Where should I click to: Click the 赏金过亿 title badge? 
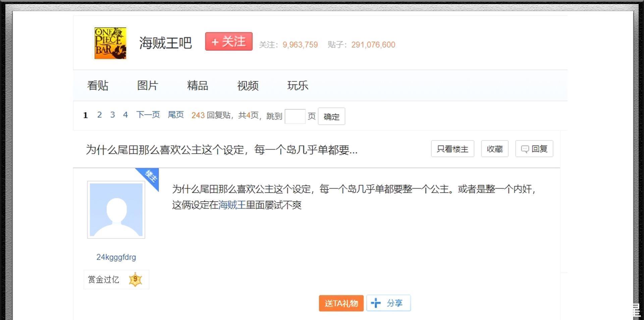[x=104, y=279]
